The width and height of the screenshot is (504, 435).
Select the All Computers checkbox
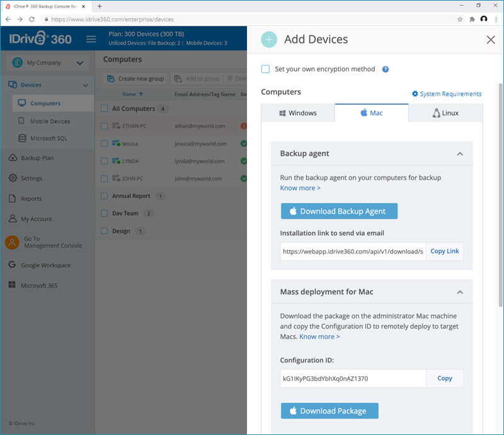point(104,108)
